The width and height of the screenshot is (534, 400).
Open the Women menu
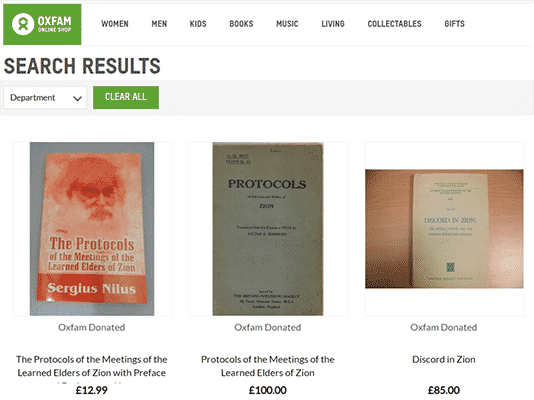[x=115, y=24]
